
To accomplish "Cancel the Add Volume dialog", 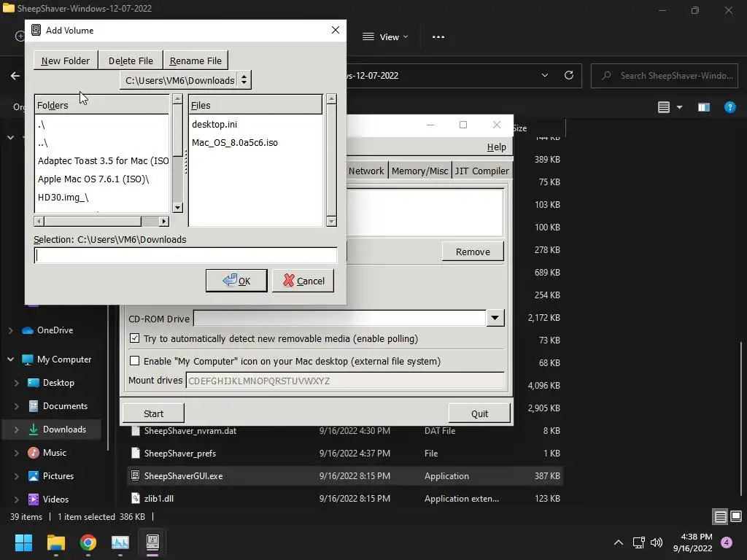I will point(303,281).
